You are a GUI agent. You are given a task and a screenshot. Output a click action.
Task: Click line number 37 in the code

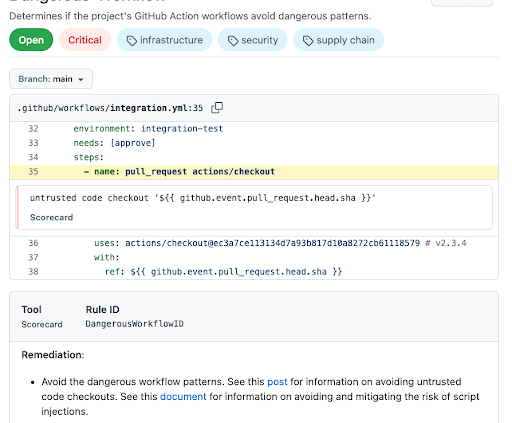coord(33,257)
